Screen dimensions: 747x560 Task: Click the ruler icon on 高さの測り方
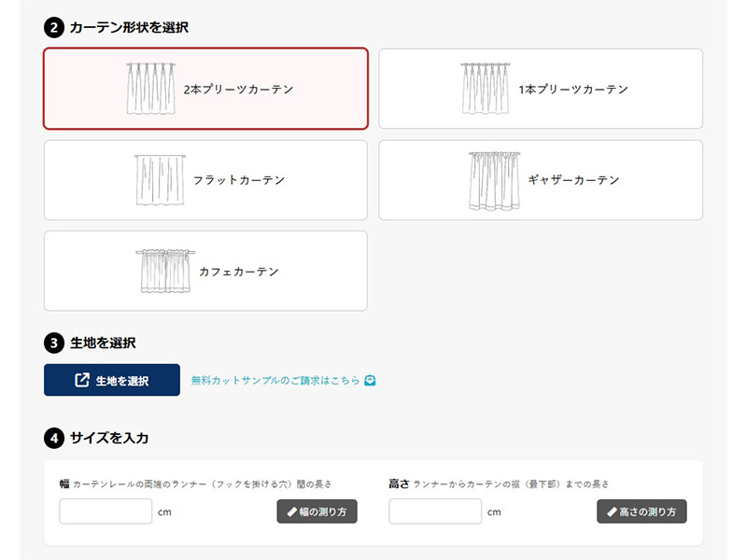[612, 511]
